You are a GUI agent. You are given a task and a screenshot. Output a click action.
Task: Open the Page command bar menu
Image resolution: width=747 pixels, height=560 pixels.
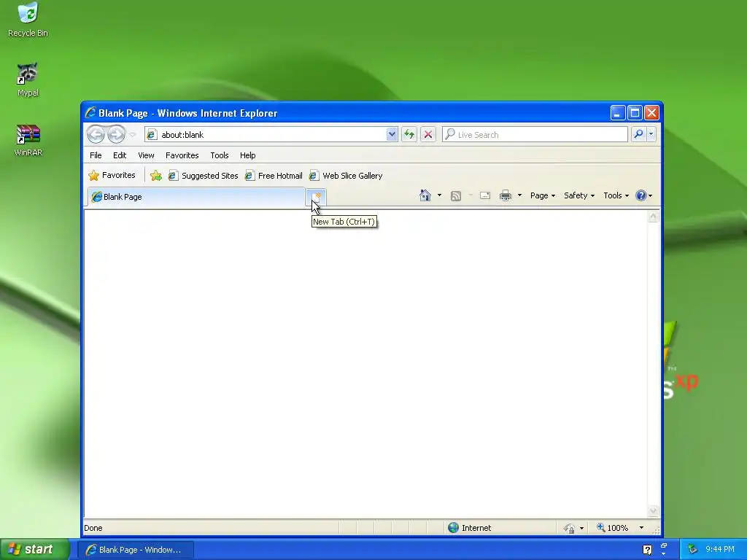pos(543,195)
